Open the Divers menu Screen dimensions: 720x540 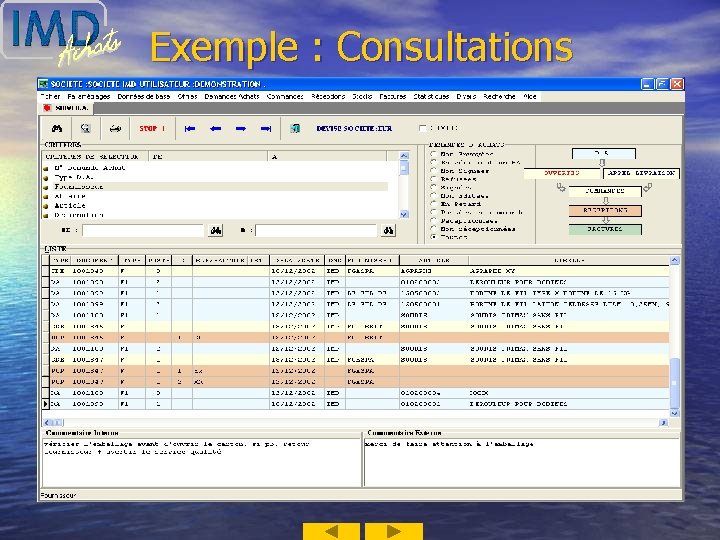click(466, 96)
